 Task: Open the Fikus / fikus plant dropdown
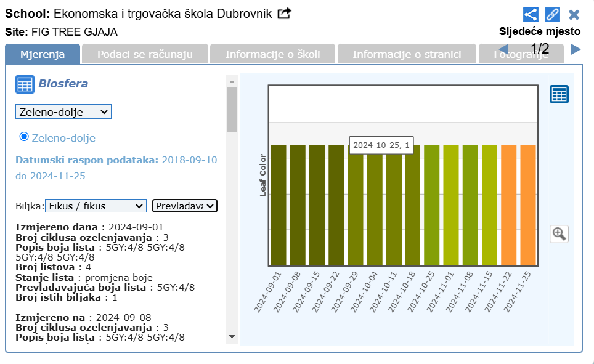pyautogui.click(x=96, y=206)
